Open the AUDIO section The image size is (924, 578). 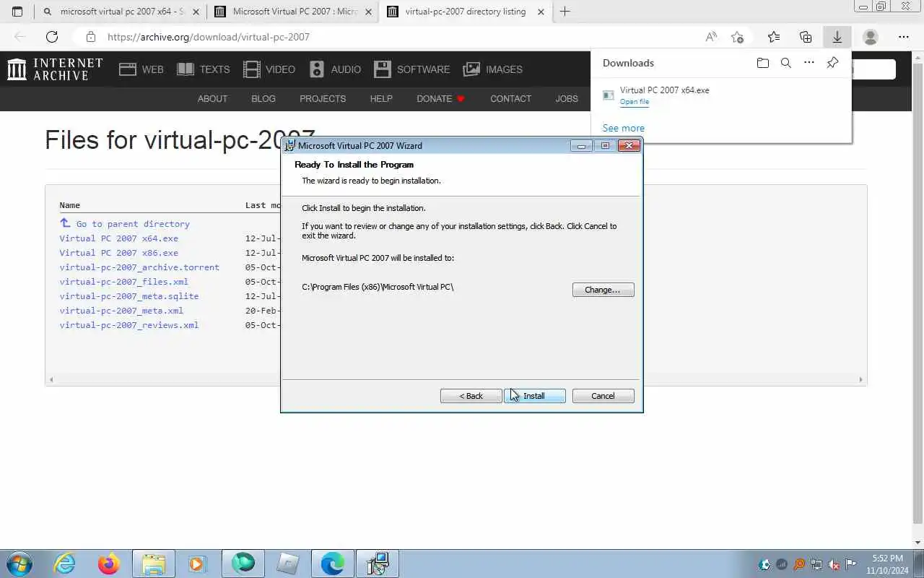point(335,69)
